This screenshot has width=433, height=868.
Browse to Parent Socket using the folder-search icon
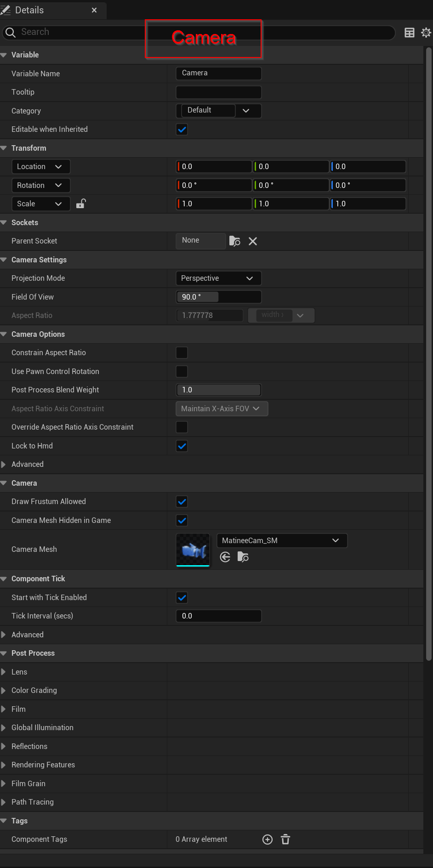pos(235,241)
